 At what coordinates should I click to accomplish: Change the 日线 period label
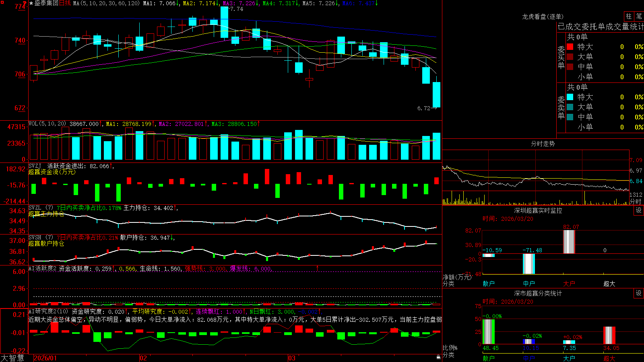point(65,3)
